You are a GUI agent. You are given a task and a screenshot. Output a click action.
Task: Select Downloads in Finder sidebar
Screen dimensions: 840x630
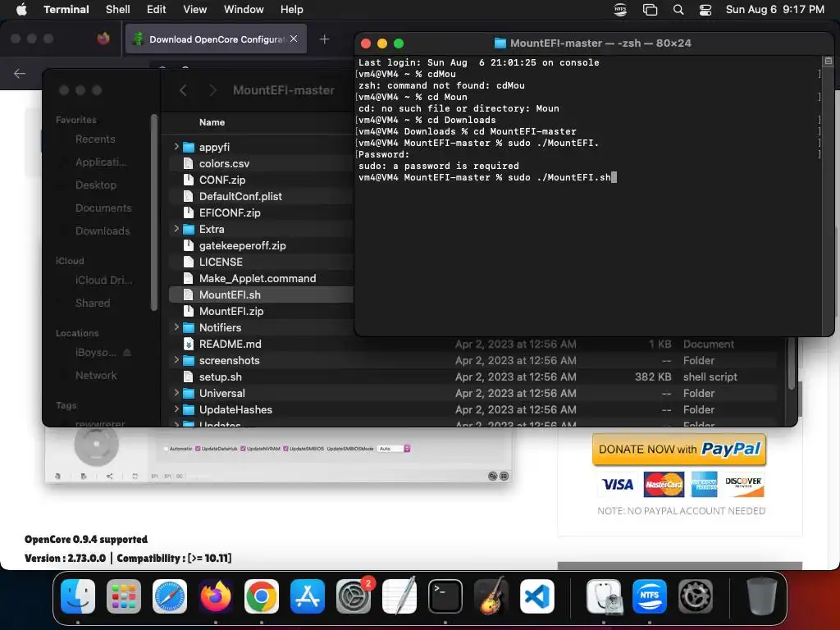click(103, 231)
